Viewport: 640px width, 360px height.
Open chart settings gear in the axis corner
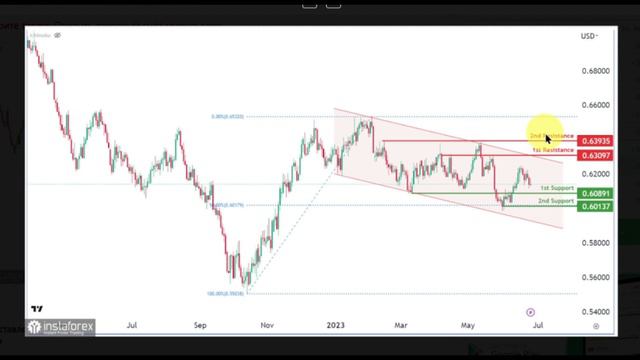(x=596, y=326)
